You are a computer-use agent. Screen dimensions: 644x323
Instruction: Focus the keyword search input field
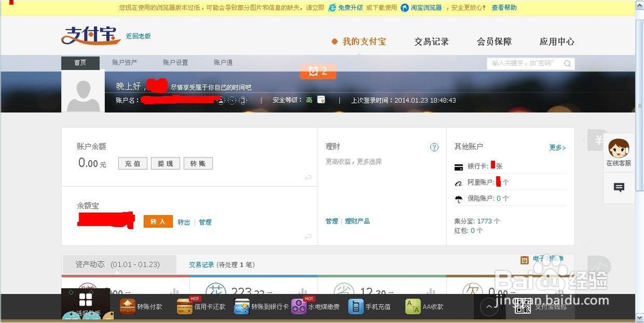tap(526, 64)
